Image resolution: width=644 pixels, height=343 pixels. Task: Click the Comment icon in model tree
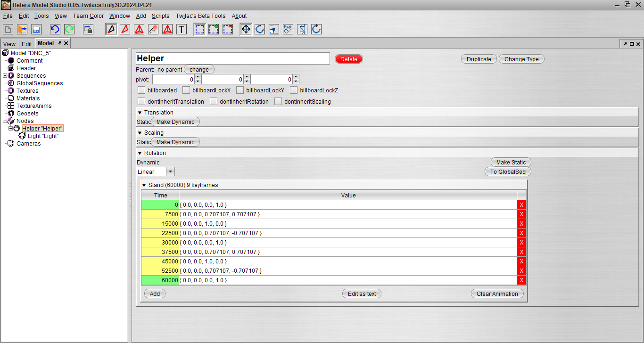point(11,61)
